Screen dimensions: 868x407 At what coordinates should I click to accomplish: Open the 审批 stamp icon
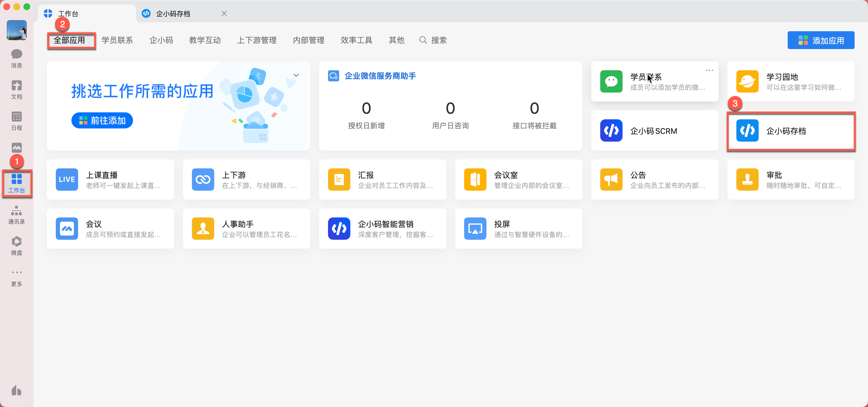[x=748, y=180]
